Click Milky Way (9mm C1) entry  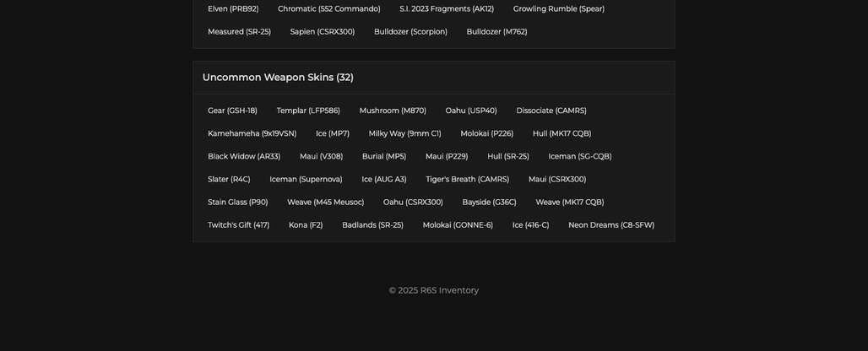(x=404, y=134)
